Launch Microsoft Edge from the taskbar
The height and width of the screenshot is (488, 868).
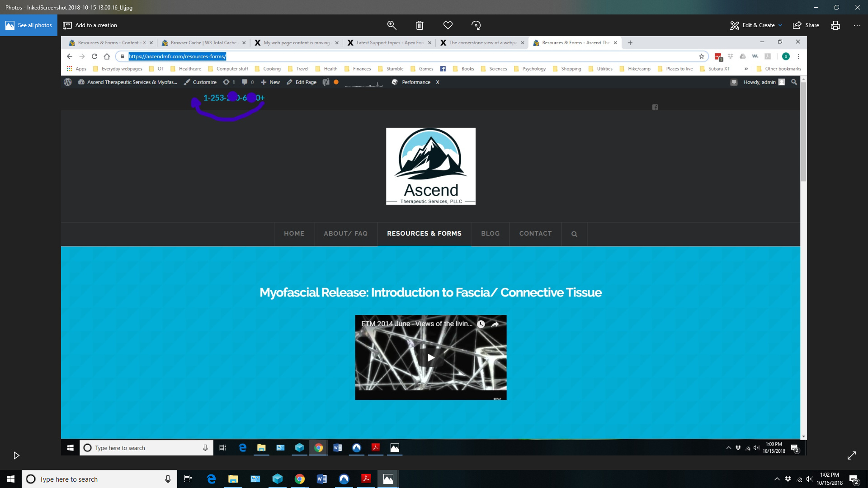[211, 479]
